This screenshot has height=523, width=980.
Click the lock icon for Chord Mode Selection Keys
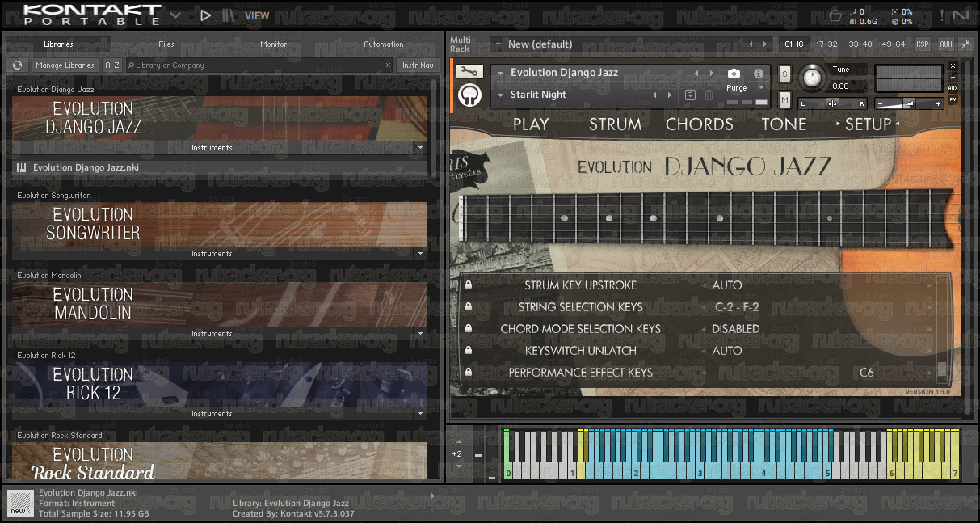coord(469,328)
